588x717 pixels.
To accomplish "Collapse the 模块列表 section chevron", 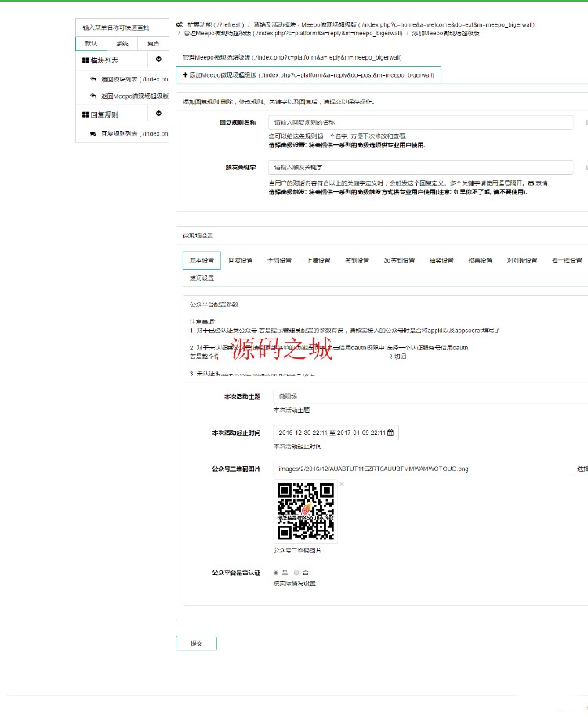I will coord(158,60).
